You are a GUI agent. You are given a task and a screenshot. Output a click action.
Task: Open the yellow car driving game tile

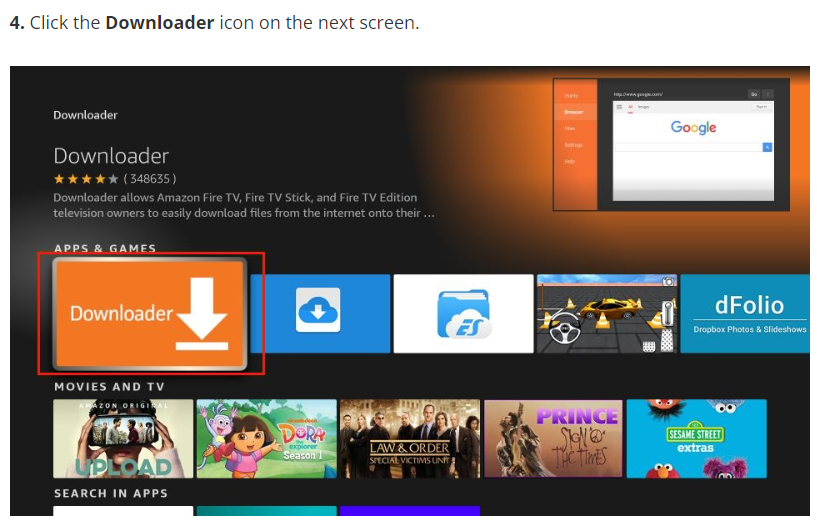click(606, 313)
